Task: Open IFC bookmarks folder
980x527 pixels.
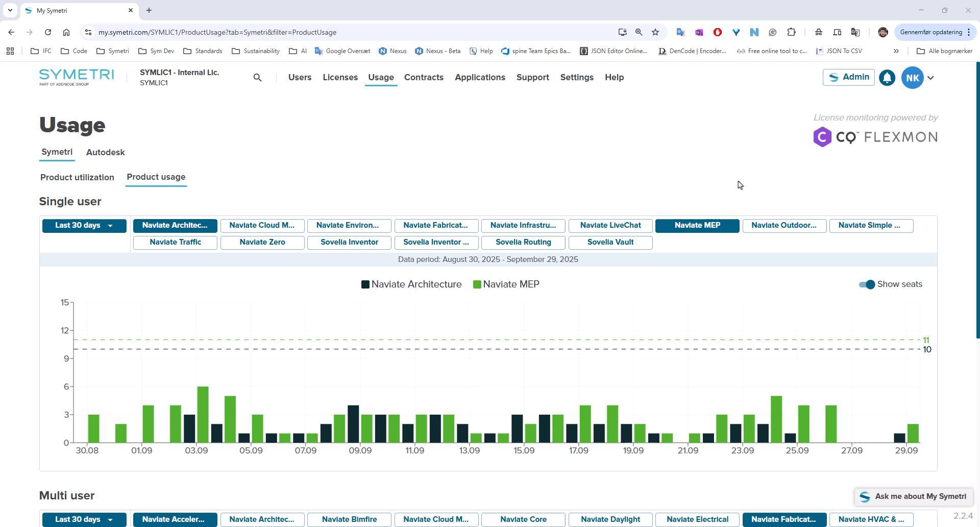Action: pos(41,51)
